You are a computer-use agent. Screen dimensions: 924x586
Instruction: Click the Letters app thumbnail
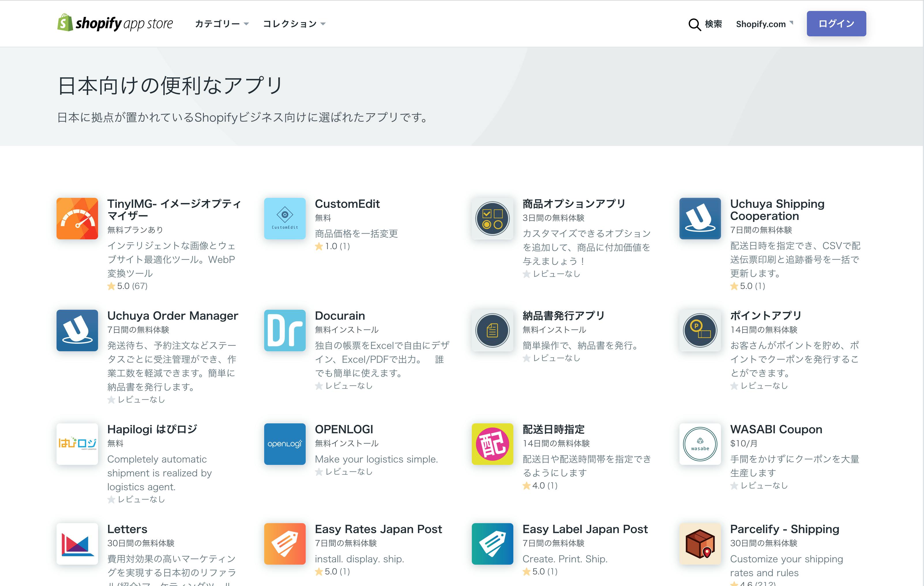(x=77, y=544)
